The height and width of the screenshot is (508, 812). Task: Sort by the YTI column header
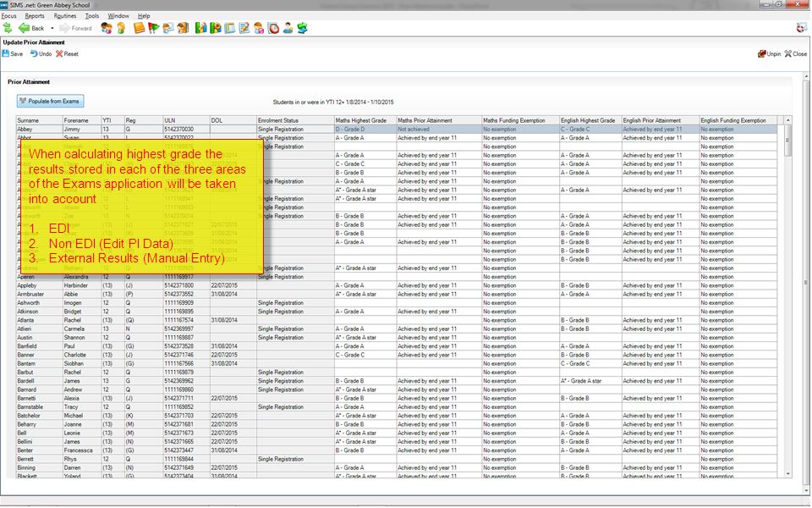(x=112, y=120)
